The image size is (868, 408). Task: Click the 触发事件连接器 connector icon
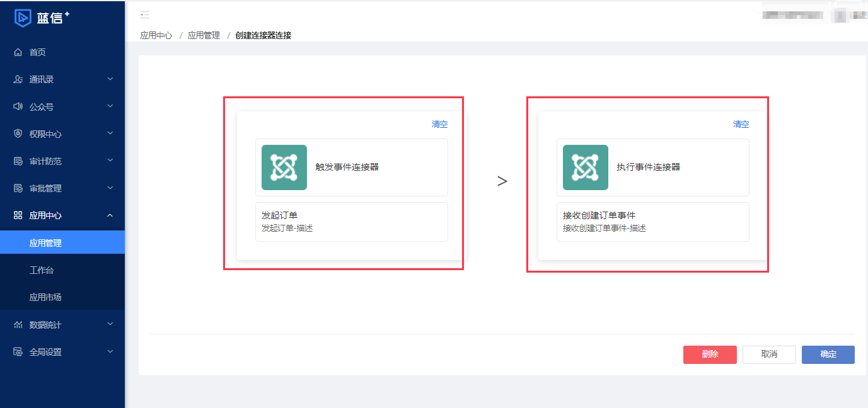click(284, 167)
